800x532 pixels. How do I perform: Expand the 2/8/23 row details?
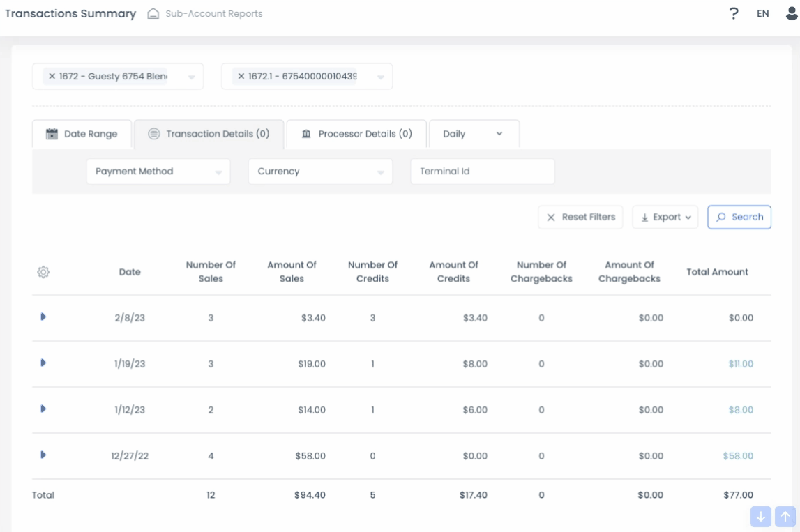coord(43,317)
